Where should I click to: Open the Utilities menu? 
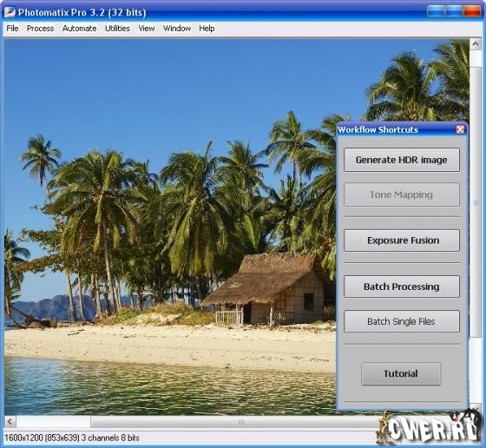click(117, 29)
